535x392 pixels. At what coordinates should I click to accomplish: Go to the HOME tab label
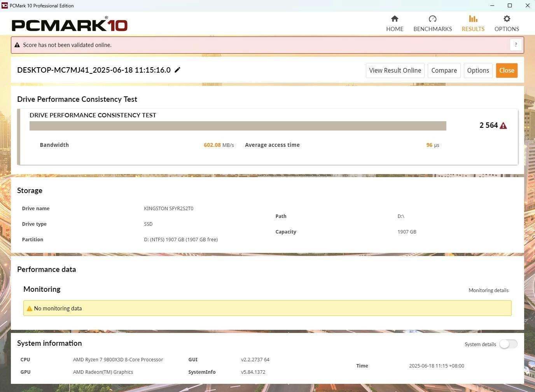tap(395, 29)
